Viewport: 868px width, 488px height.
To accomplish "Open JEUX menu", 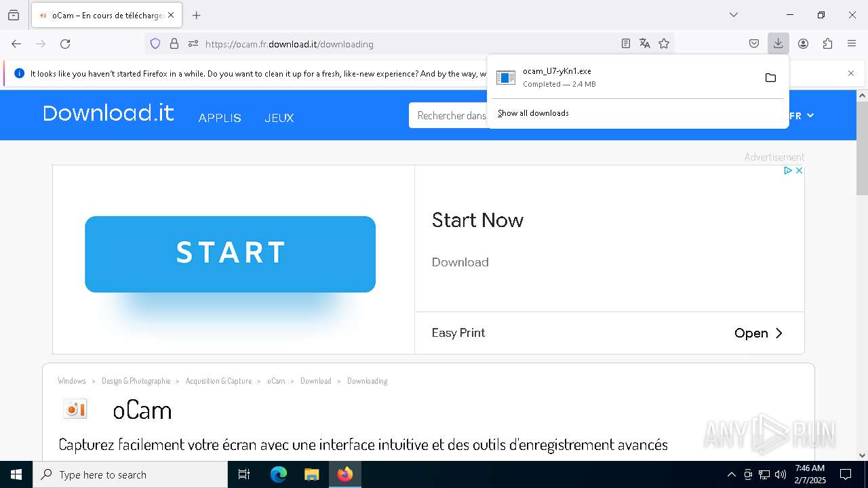I will click(x=279, y=118).
